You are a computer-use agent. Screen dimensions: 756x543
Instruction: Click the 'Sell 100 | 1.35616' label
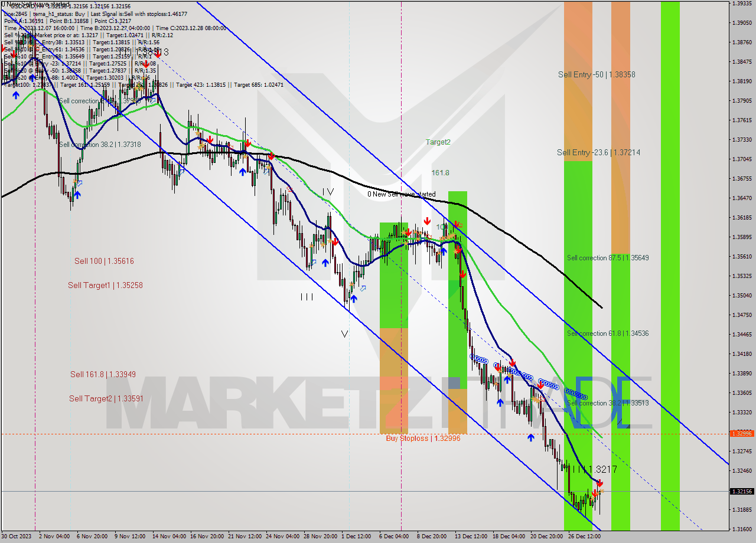pos(104,261)
